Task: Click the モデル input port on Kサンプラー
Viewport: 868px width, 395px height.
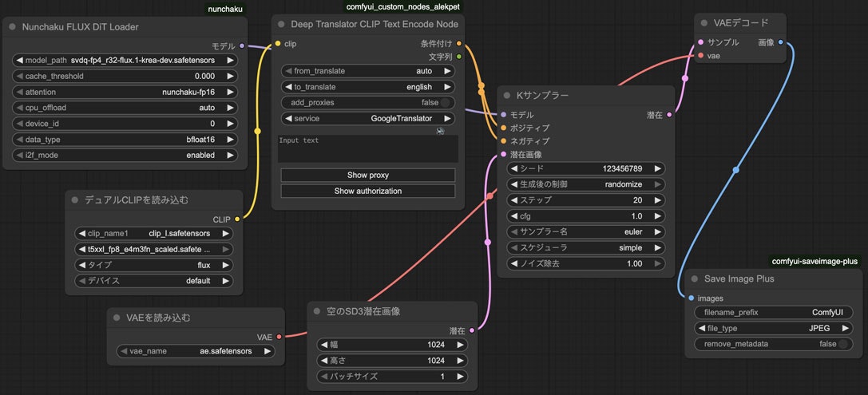Action: (503, 115)
